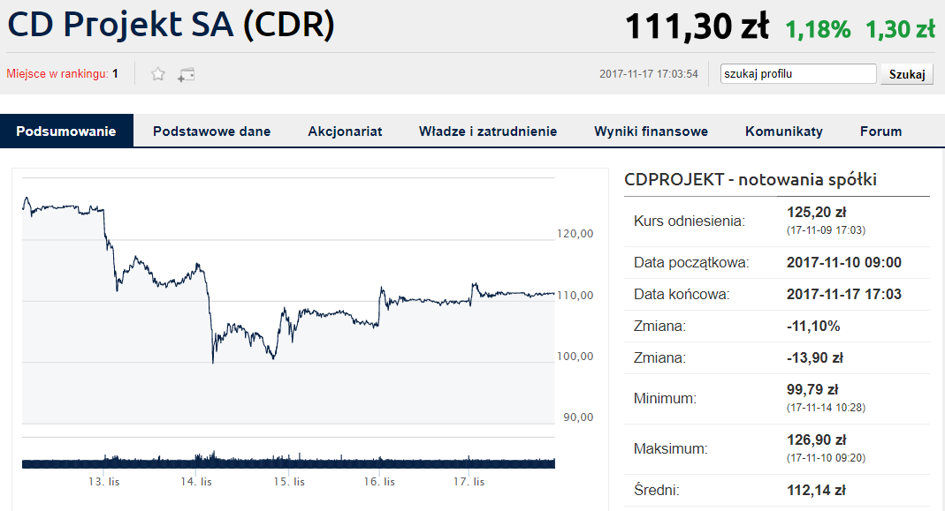Open the Podsumowanie tab

click(66, 131)
